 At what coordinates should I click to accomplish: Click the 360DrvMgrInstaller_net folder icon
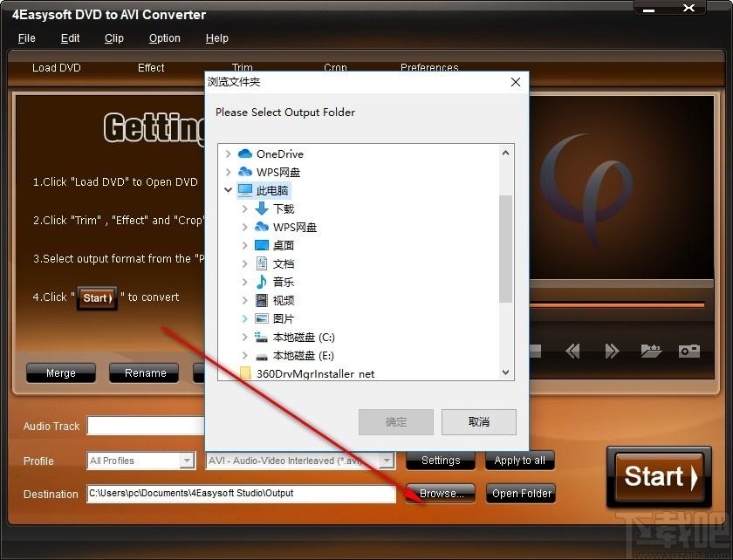245,372
